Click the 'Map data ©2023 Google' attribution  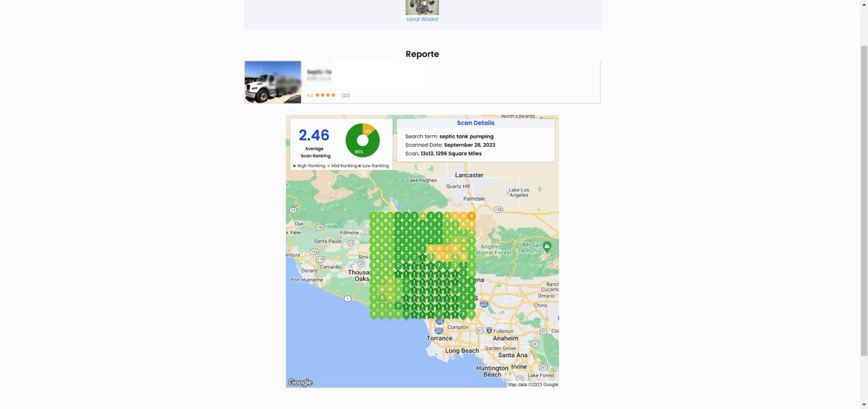point(532,384)
